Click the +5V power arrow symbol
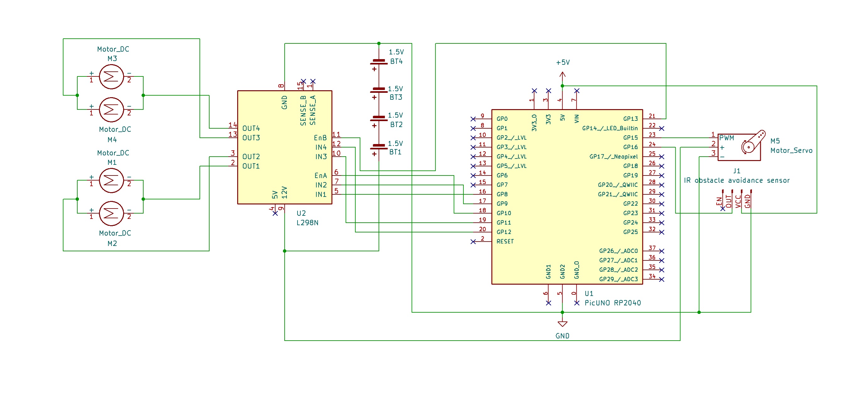 point(562,74)
